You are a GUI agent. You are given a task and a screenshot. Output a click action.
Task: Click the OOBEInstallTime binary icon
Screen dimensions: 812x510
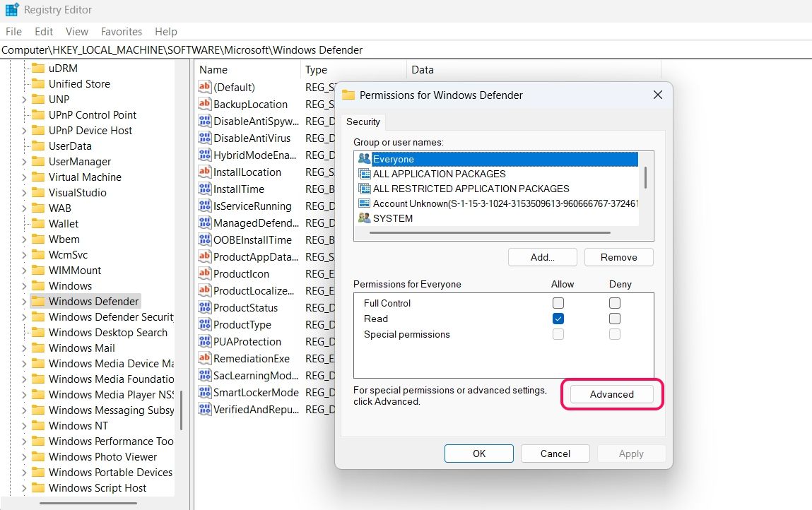tap(204, 239)
